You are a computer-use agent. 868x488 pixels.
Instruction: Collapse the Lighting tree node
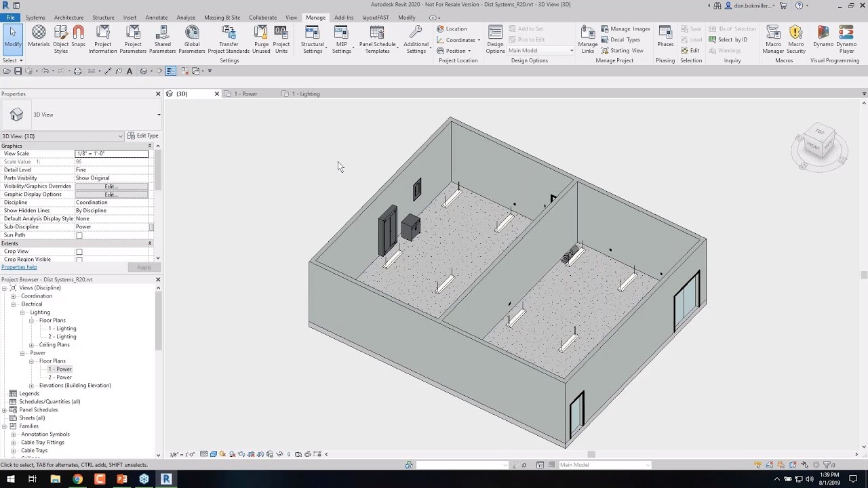click(22, 312)
